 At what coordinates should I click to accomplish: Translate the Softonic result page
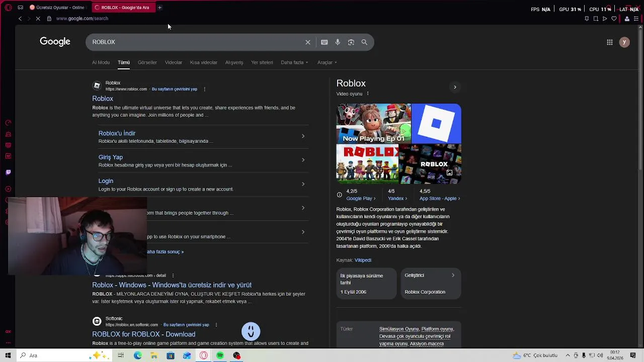click(x=186, y=325)
